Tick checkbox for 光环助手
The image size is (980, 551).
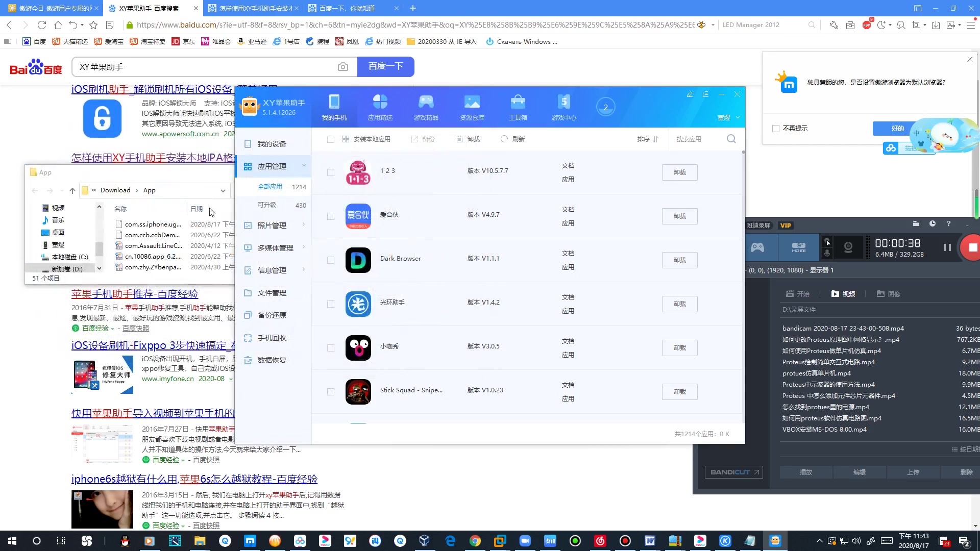coord(330,304)
